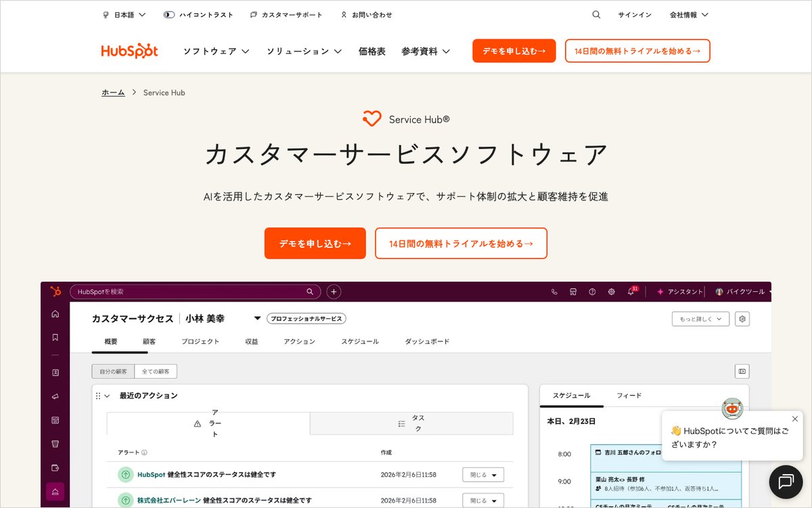
Task: Click the HubSpotを検索 search field
Action: coord(196,292)
